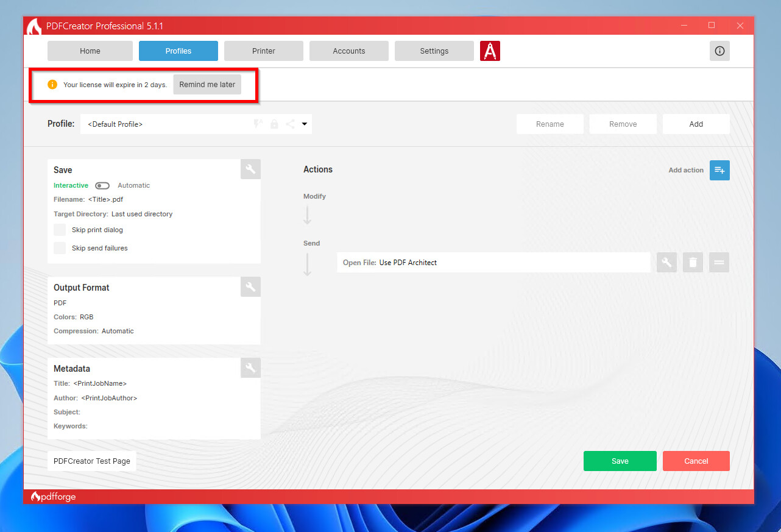The width and height of the screenshot is (781, 532).
Task: Edit Output Format with wrench icon
Action: 250,287
